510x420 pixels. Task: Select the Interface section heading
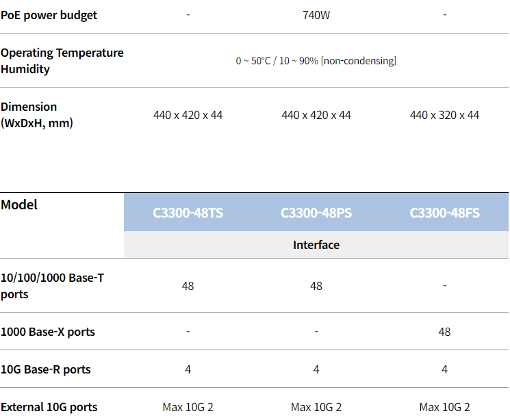point(316,245)
